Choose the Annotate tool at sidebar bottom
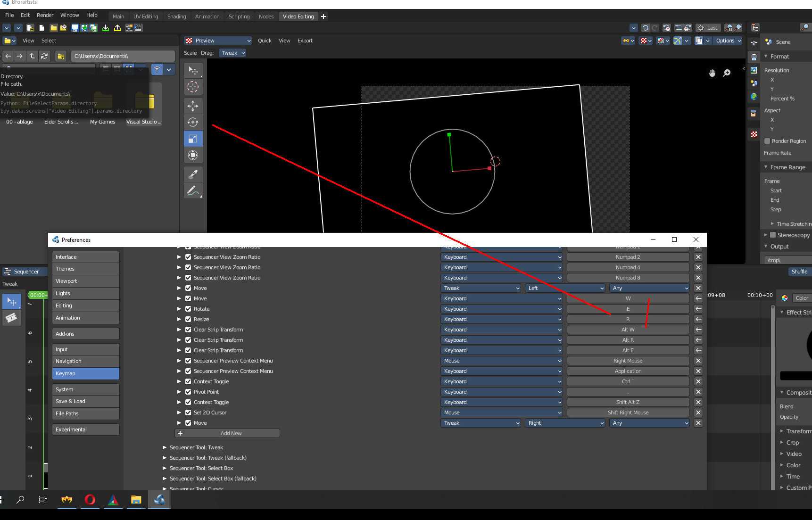 point(193,190)
